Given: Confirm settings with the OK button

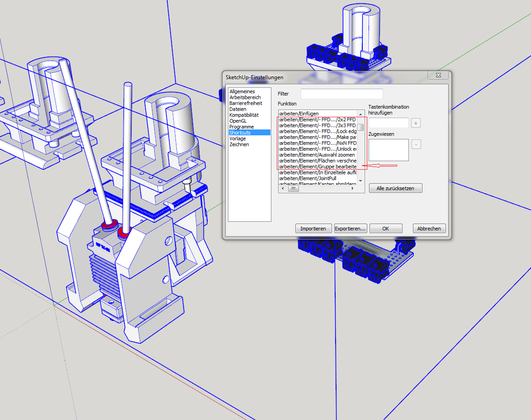Looking at the screenshot, I should (x=385, y=229).
